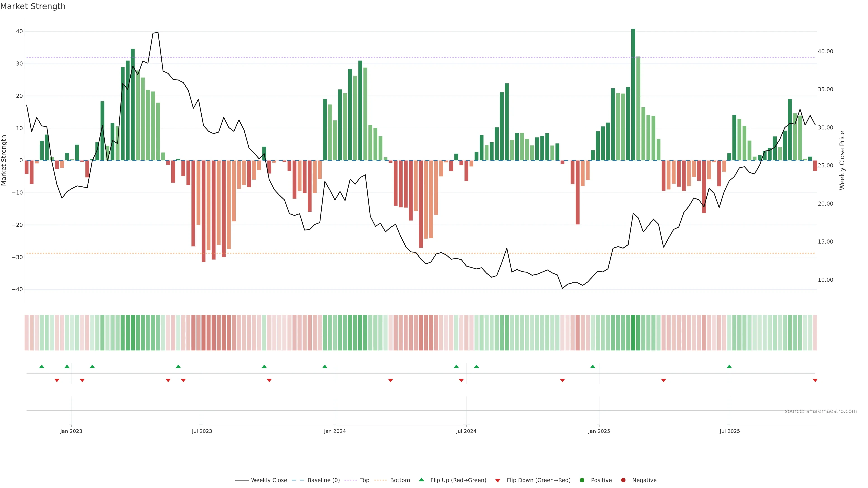Click the flip-up triangle just before Jan 2025
Screen dimensions: 868x488
point(593,366)
